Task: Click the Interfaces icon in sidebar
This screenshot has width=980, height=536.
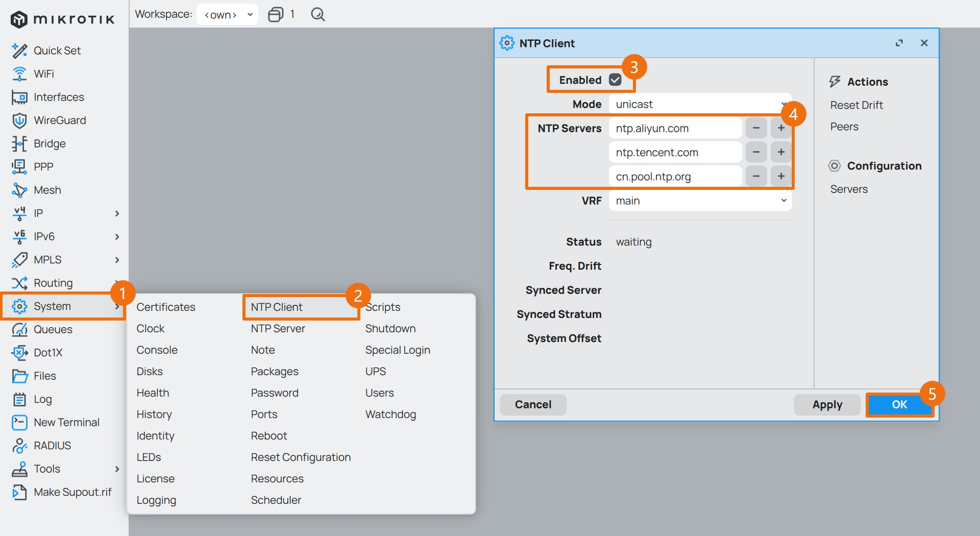Action: click(x=19, y=97)
